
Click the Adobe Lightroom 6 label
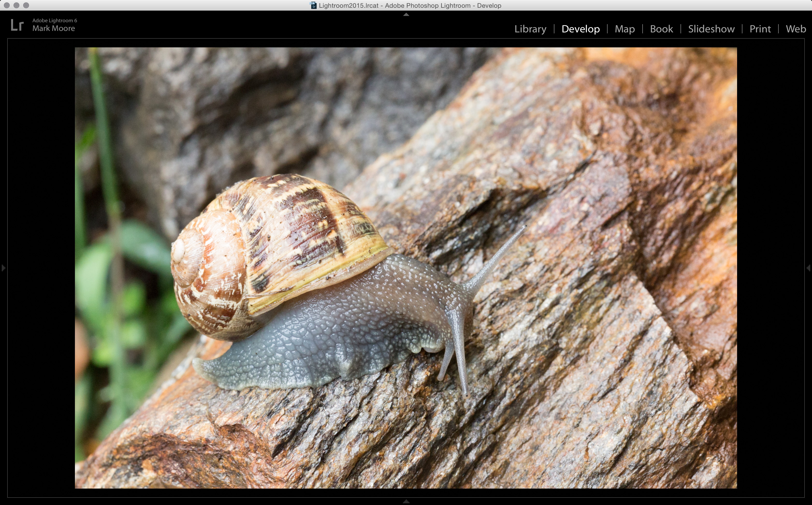tap(54, 20)
